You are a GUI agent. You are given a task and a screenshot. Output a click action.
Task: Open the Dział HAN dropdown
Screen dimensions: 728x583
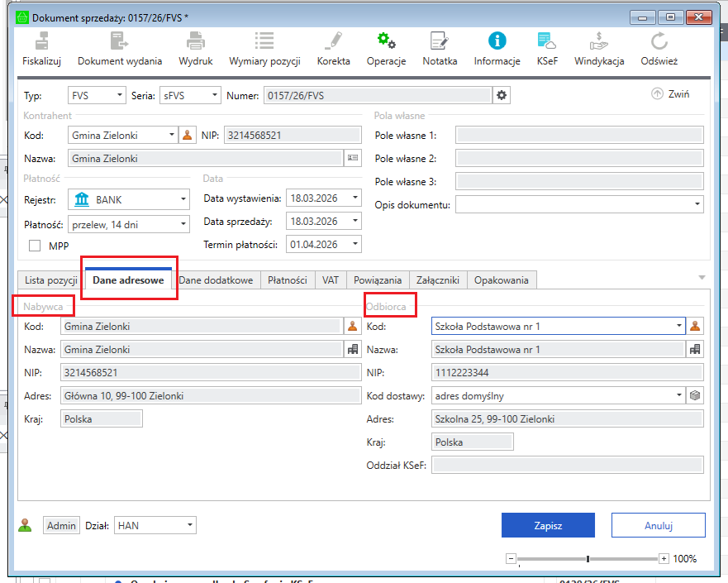click(190, 525)
